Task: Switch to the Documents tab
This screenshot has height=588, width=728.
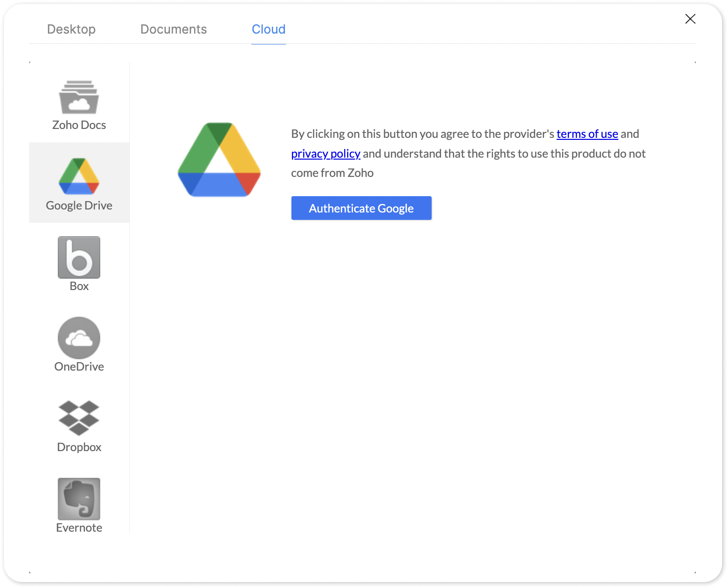Action: 173,29
